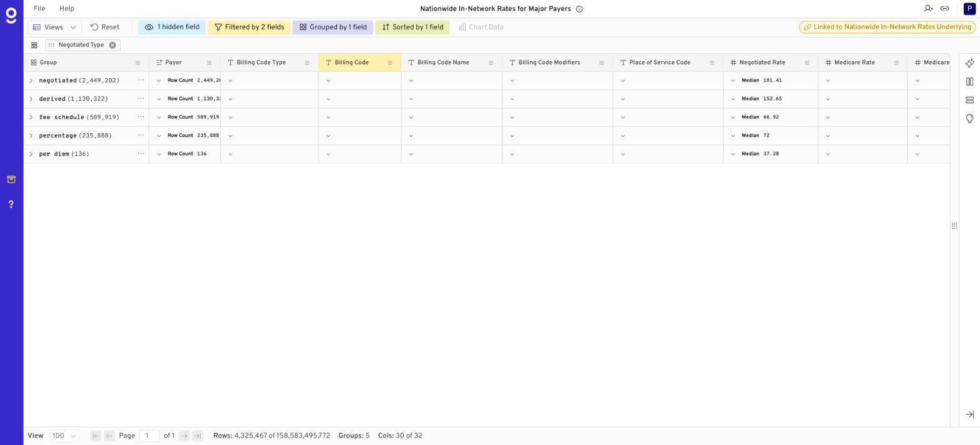Go to the last page arrow
This screenshot has width=980, height=445.
pos(197,436)
